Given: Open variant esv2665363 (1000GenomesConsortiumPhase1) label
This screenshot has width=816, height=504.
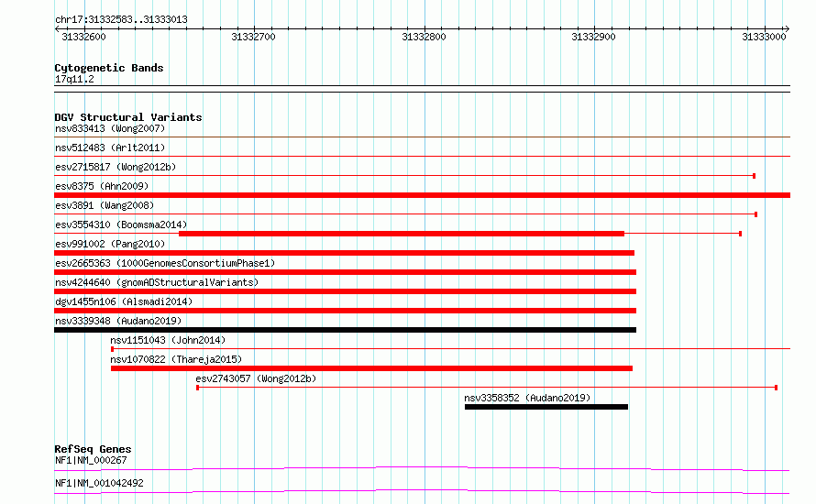Looking at the screenshot, I should click(165, 263).
